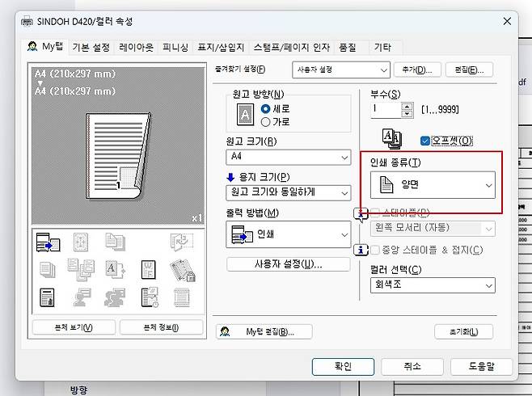Select the 가로 orientation radio button
This screenshot has height=396, width=532.
pos(266,121)
